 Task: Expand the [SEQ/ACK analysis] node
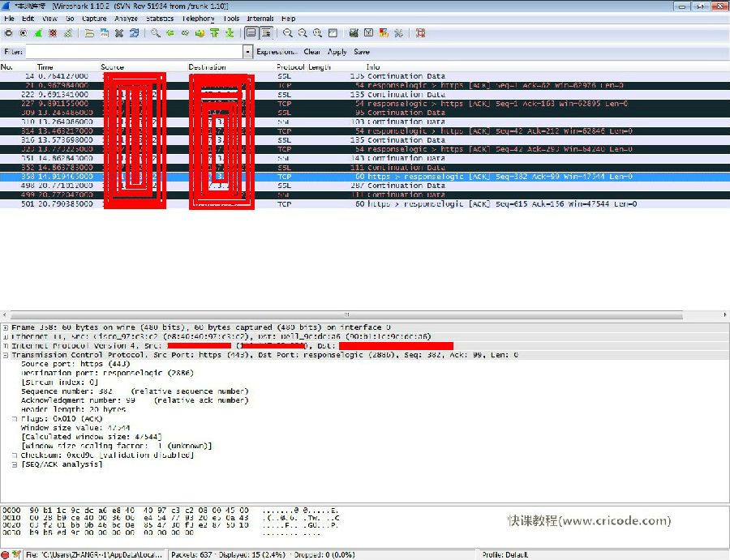pos(15,464)
